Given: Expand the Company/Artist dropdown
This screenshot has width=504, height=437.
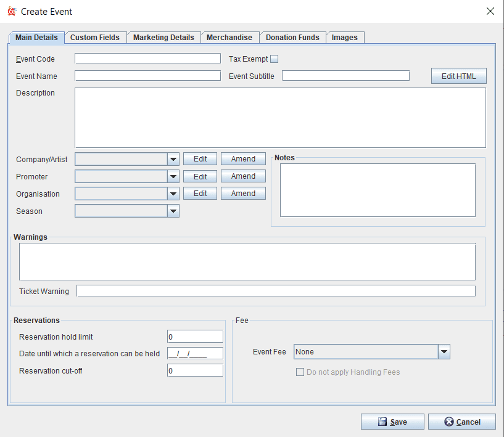Looking at the screenshot, I should 173,159.
